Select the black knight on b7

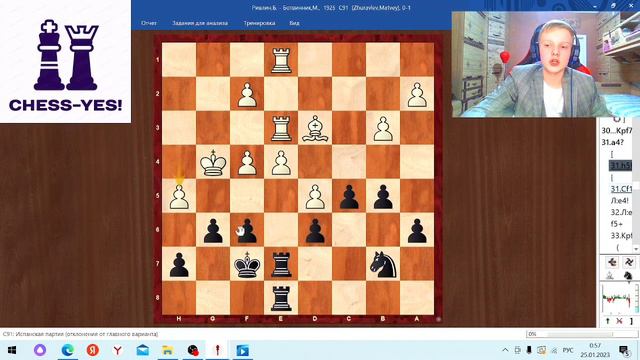pyautogui.click(x=383, y=265)
